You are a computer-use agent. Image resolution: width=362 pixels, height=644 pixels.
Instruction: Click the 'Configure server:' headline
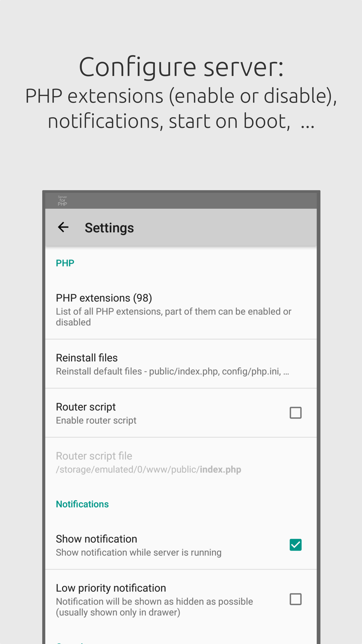pos(181,67)
